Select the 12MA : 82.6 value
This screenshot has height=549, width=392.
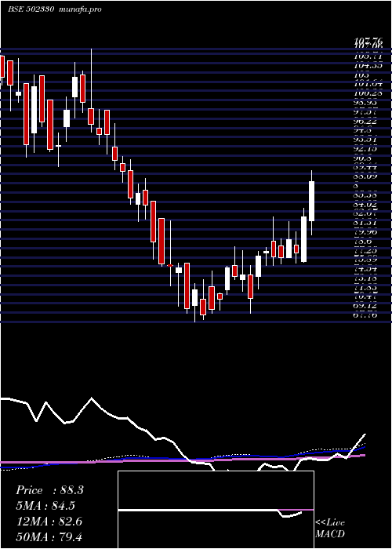[49, 522]
